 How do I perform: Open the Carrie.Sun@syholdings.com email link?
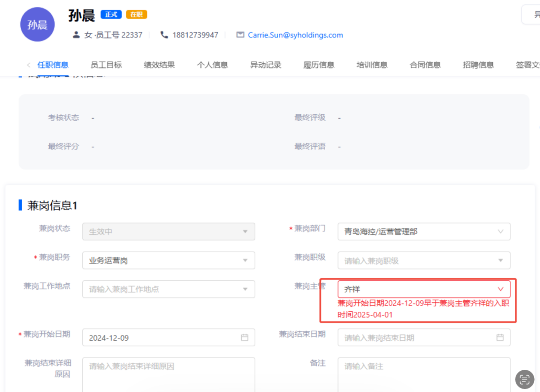point(295,35)
